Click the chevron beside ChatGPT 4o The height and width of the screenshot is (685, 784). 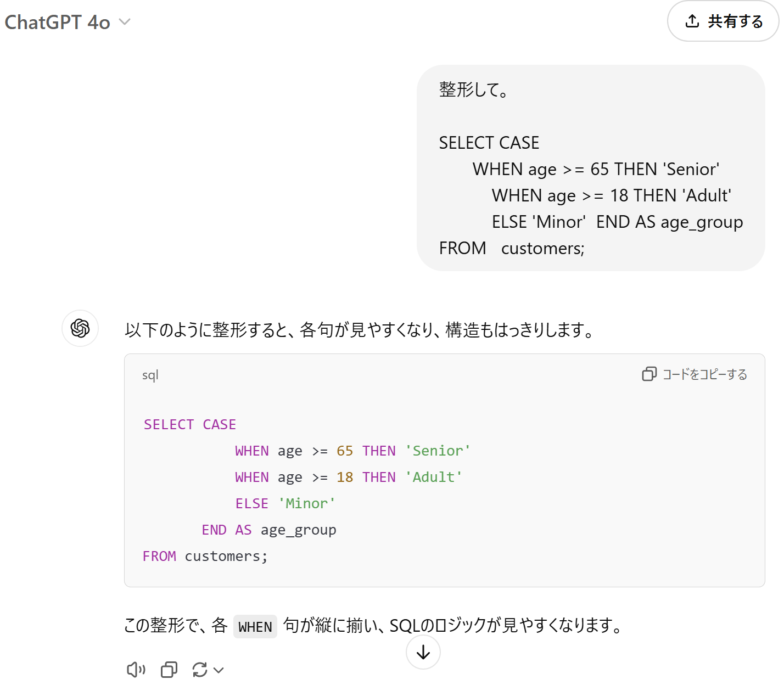pyautogui.click(x=125, y=22)
